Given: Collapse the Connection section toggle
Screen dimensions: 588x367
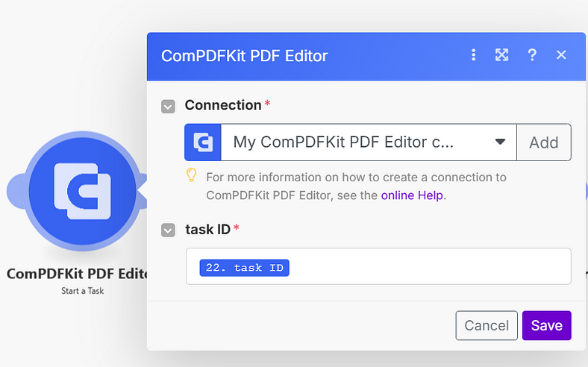Looking at the screenshot, I should point(168,107).
